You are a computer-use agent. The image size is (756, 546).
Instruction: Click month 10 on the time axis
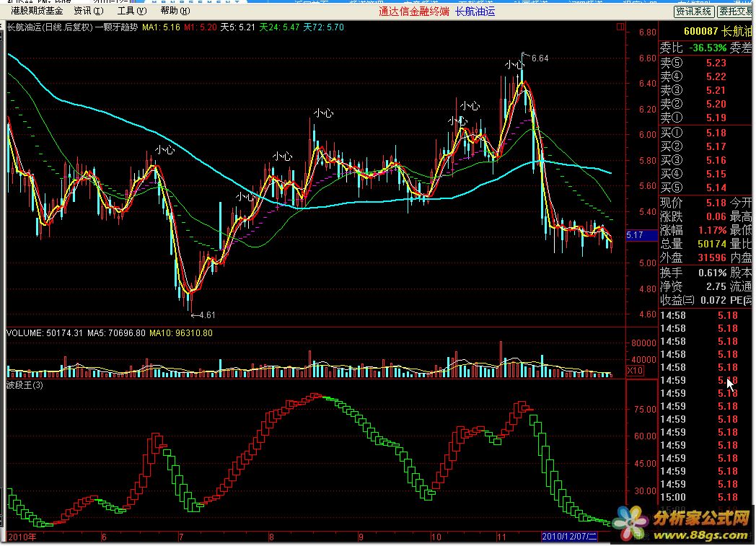click(436, 537)
